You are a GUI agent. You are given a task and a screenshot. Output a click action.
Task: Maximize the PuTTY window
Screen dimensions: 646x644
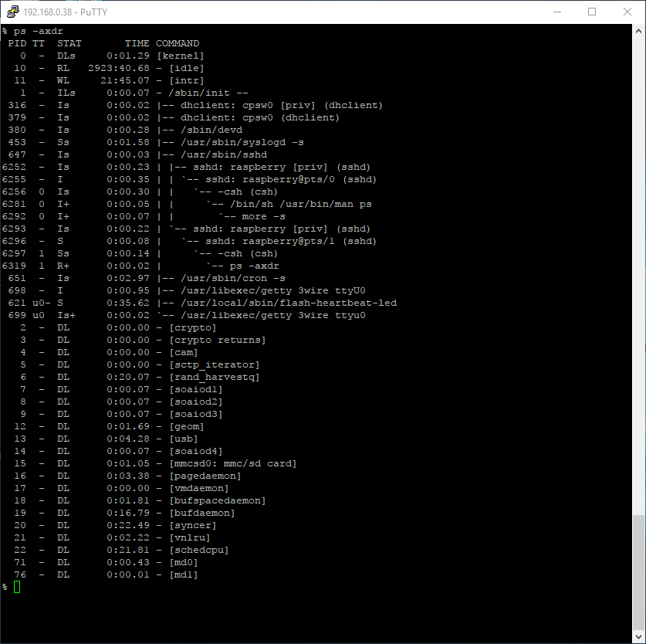pyautogui.click(x=592, y=12)
